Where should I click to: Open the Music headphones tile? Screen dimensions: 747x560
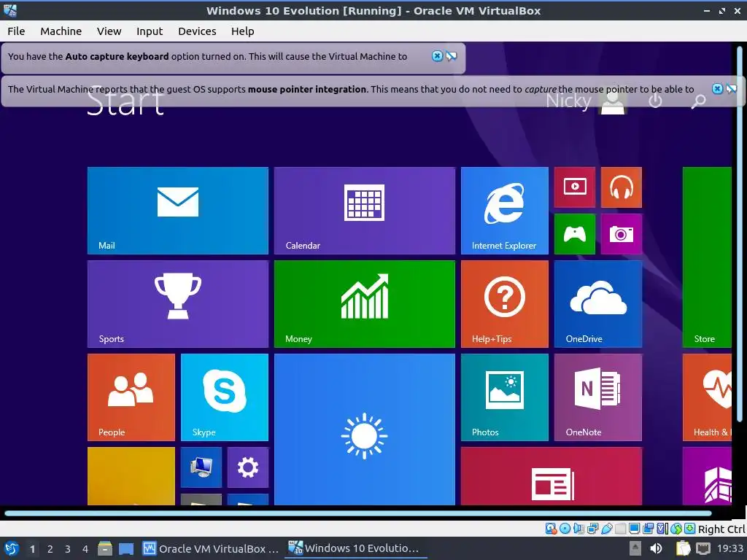coord(622,187)
